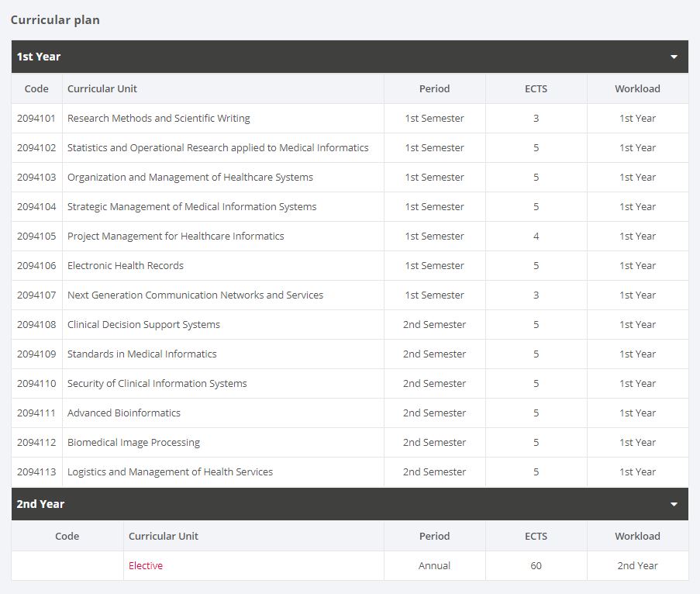Collapse the 1st Year section arrow
The width and height of the screenshot is (700, 594).
click(x=674, y=57)
